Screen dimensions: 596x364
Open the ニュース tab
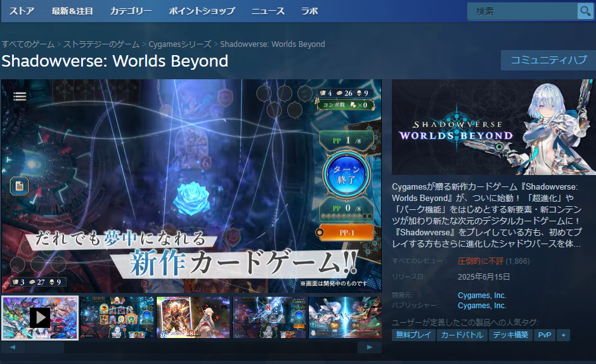268,11
